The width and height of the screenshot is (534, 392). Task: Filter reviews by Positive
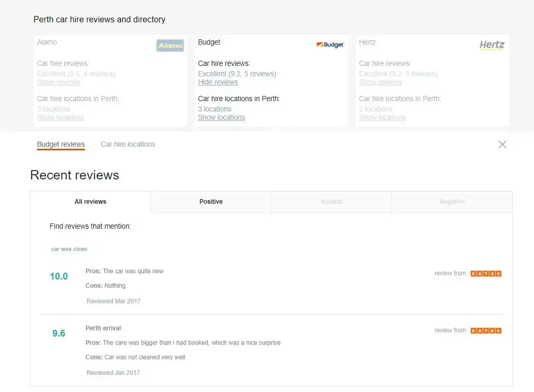211,202
